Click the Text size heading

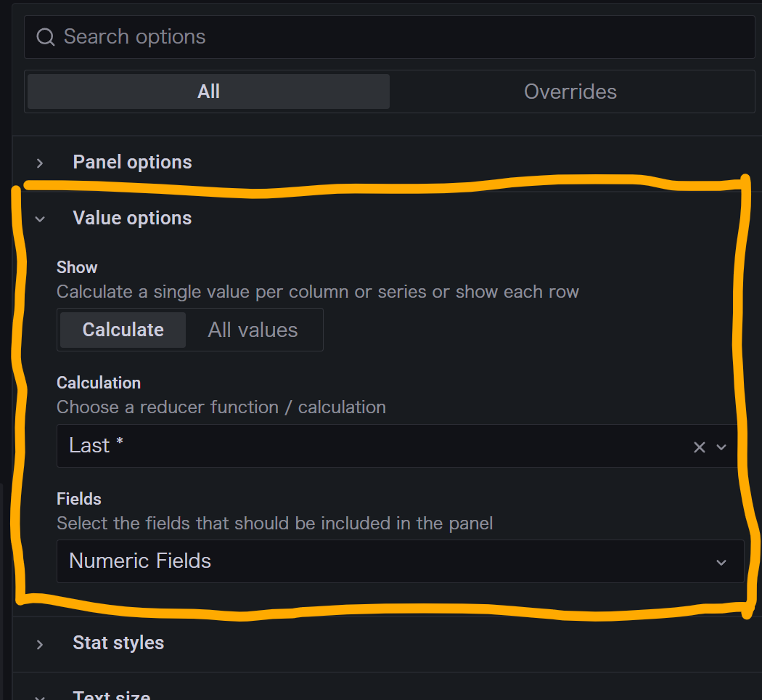click(x=111, y=695)
